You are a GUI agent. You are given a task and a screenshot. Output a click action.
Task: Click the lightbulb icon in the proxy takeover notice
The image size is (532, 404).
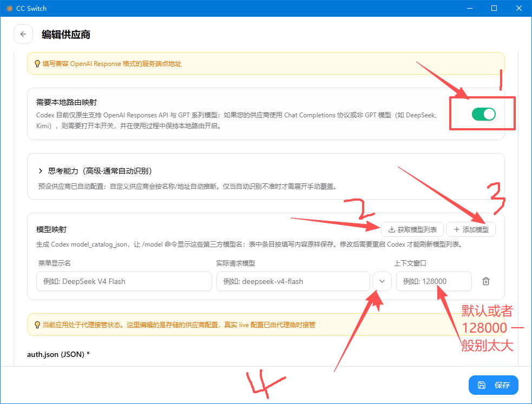coord(37,325)
